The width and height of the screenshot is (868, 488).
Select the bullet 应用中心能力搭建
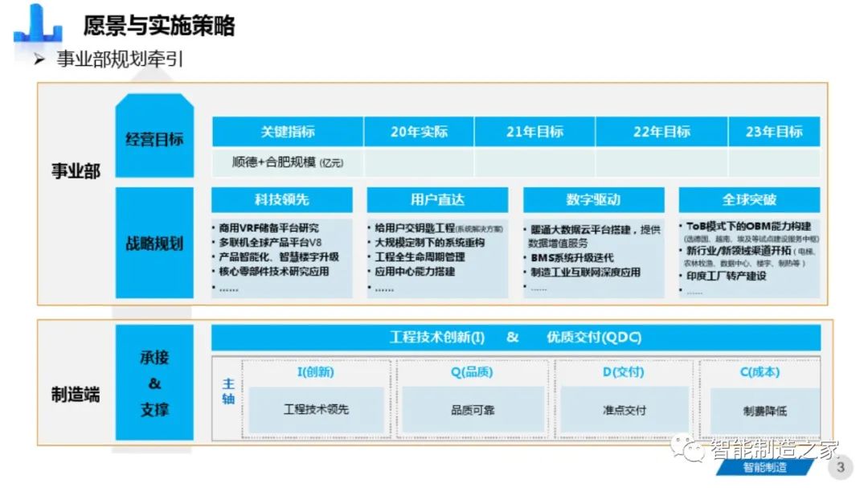pos(415,272)
